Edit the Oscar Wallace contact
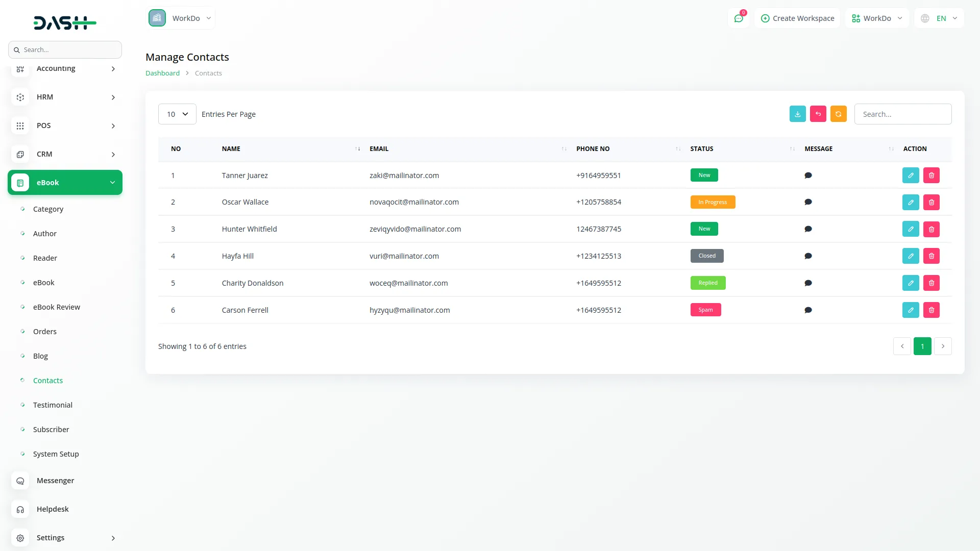This screenshot has width=980, height=551. (911, 202)
